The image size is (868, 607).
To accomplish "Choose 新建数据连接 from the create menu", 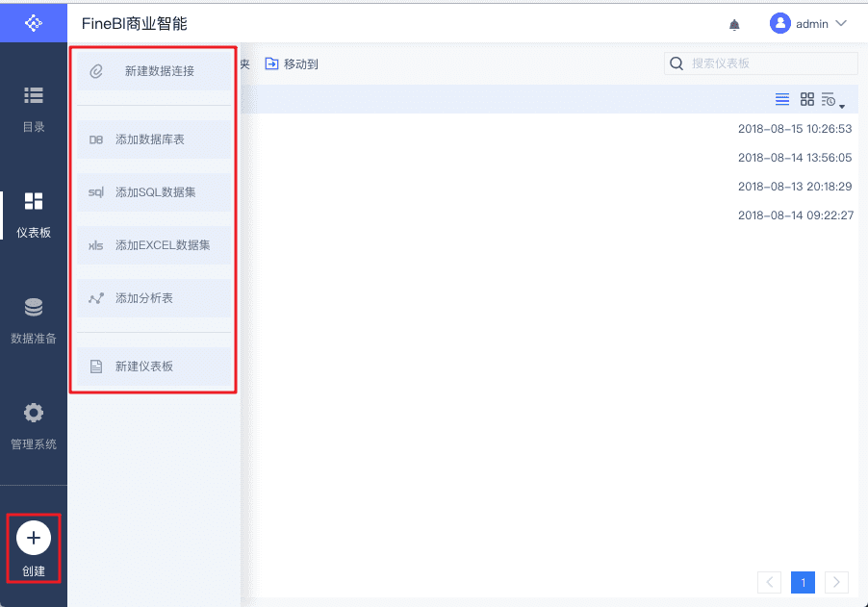I will point(154,71).
